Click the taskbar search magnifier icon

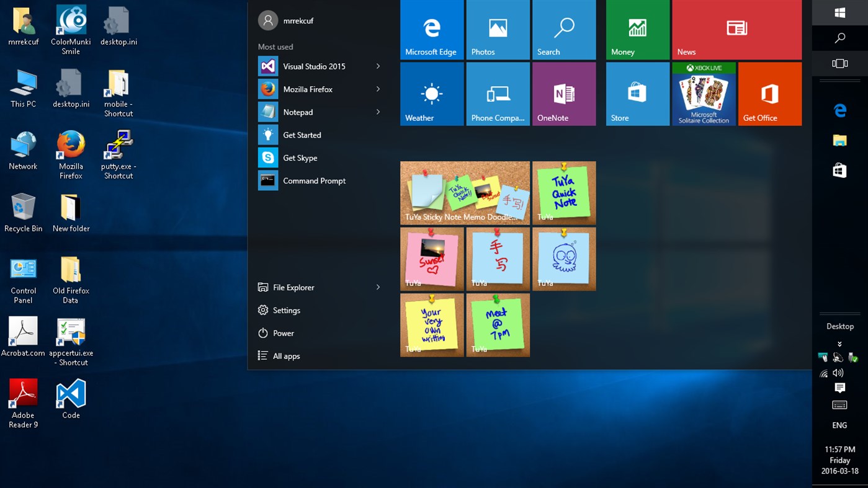(x=840, y=38)
